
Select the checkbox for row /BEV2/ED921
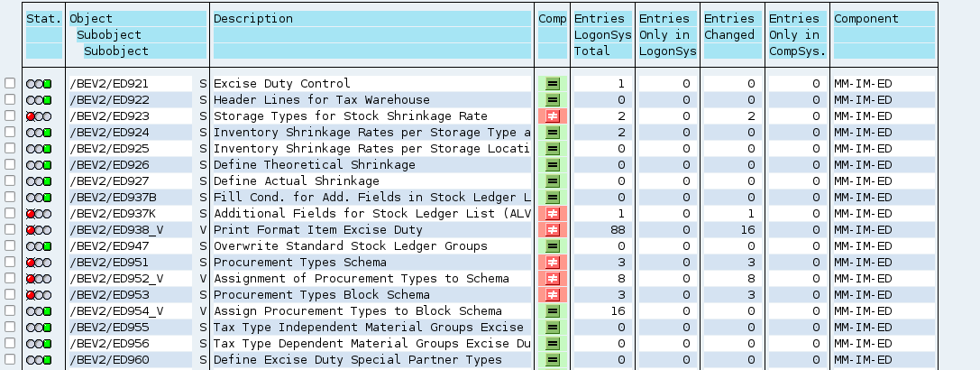coord(10,83)
